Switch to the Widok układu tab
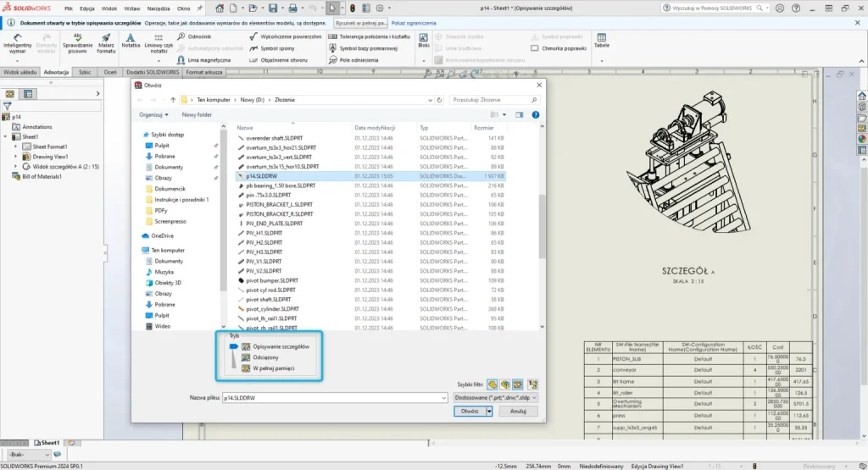The image size is (868, 470). (x=20, y=72)
